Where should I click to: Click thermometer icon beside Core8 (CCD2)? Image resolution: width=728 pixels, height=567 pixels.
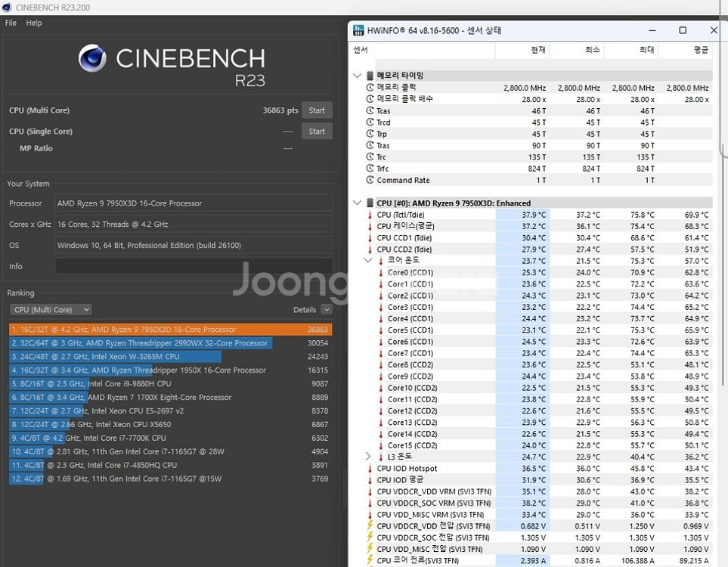[381, 364]
